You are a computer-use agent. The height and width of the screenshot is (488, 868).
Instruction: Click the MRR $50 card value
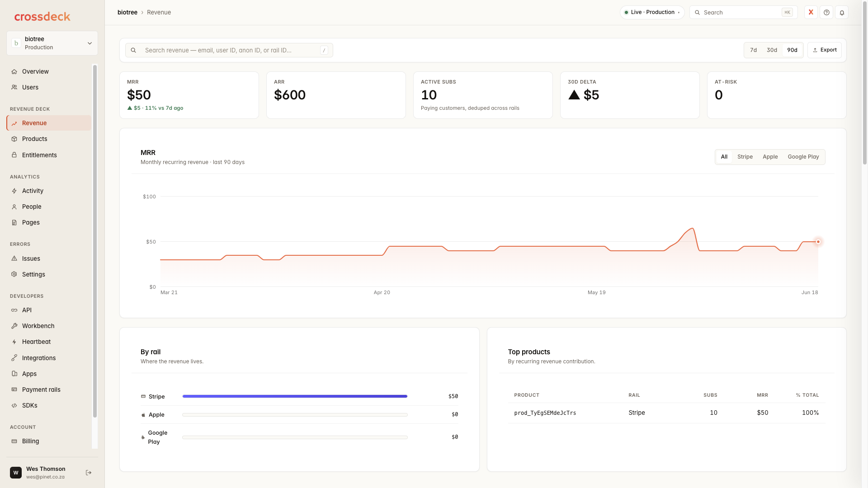point(139,95)
